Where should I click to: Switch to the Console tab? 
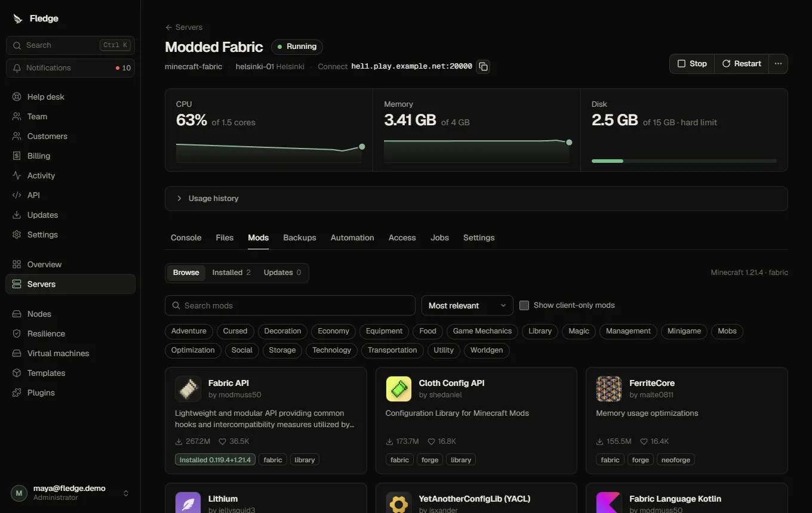coord(186,237)
